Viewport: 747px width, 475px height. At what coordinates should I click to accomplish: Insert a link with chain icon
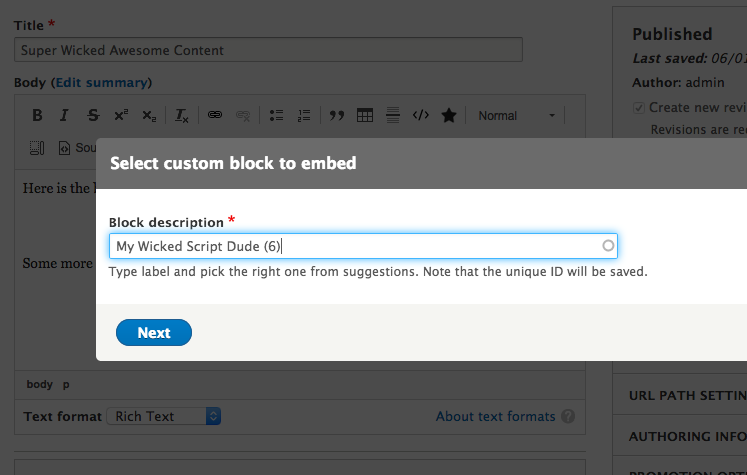(x=214, y=115)
